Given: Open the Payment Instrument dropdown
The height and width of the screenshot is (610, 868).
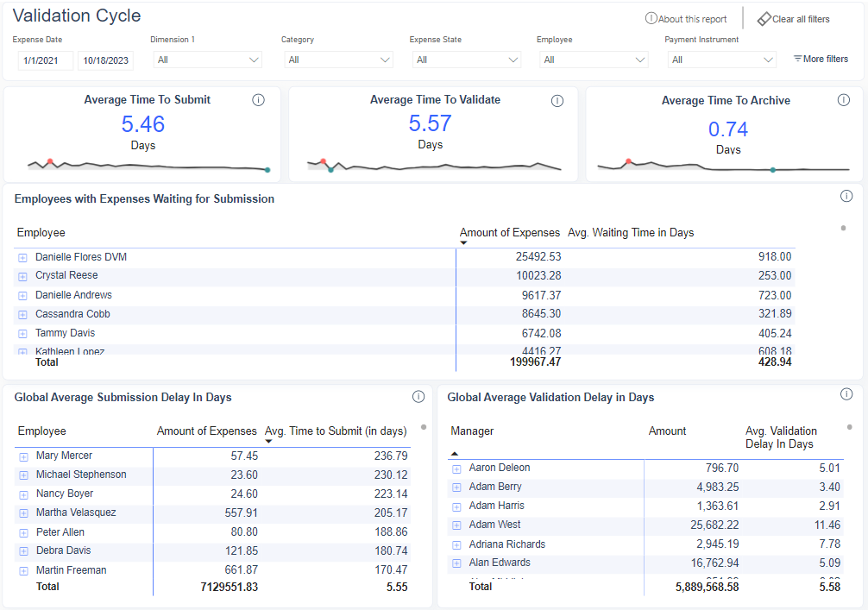Looking at the screenshot, I should (721, 60).
